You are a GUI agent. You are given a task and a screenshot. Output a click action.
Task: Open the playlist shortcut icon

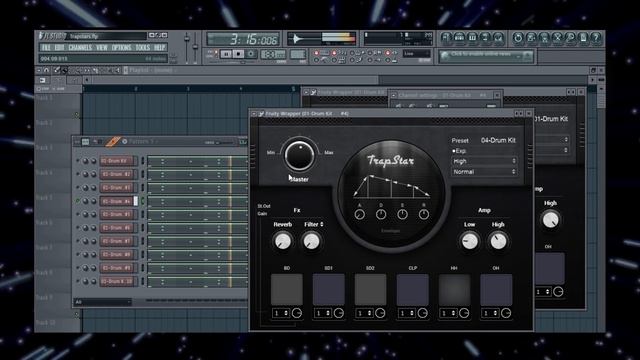[x=446, y=38]
